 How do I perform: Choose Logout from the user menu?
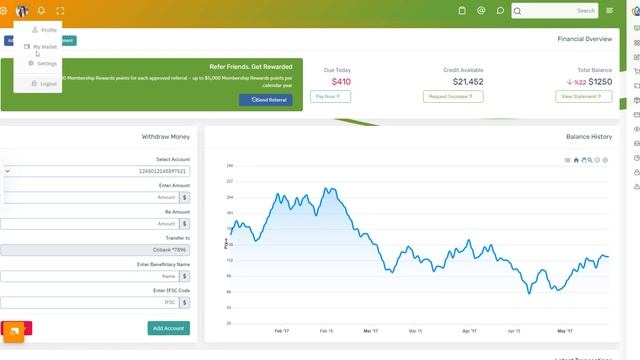coord(44,83)
